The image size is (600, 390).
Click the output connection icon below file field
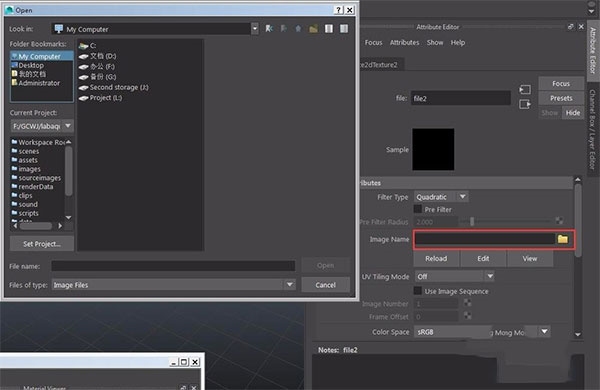(x=525, y=104)
